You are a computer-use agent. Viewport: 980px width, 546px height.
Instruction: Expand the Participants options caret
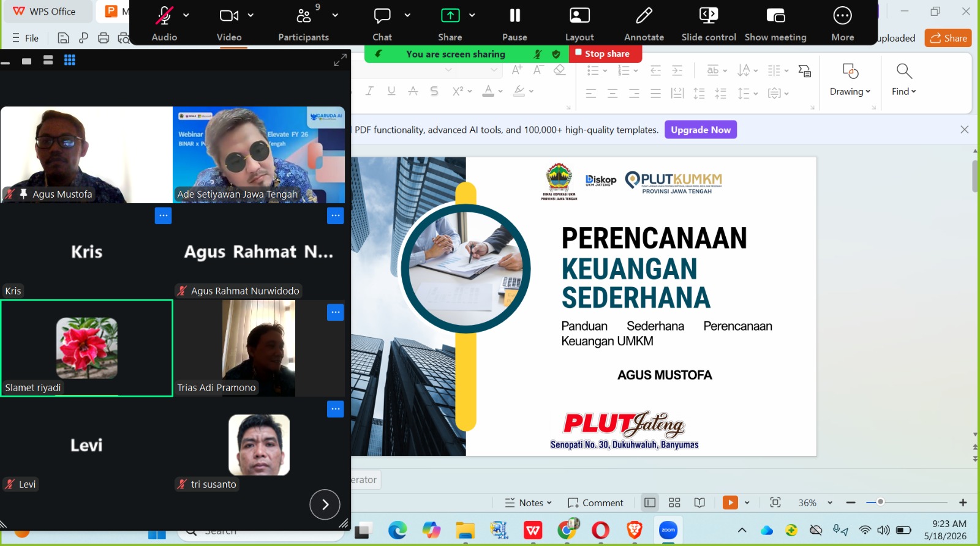(x=335, y=15)
